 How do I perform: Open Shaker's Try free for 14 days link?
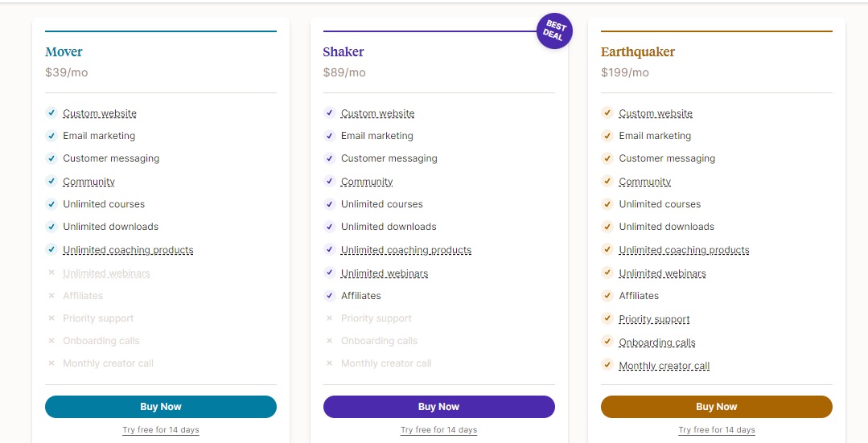point(438,430)
